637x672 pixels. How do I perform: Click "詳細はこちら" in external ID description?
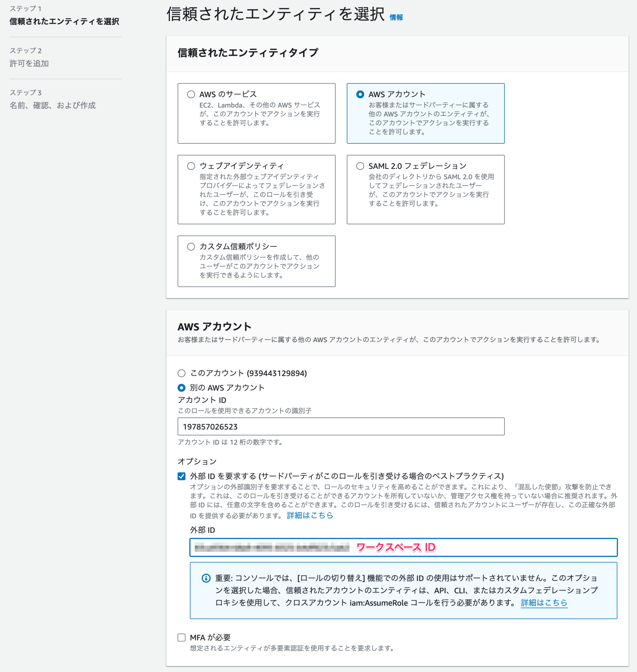coord(309,515)
